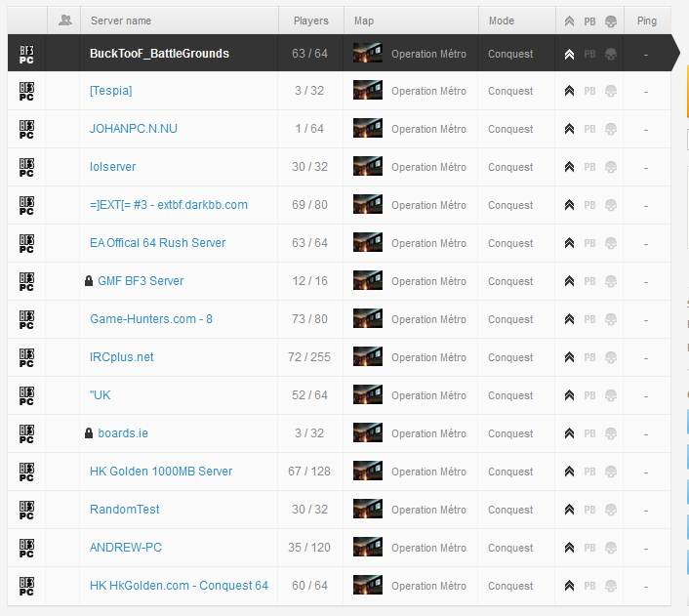The height and width of the screenshot is (616, 689).
Task: Click the friends icon in the table header
Action: pos(64,21)
